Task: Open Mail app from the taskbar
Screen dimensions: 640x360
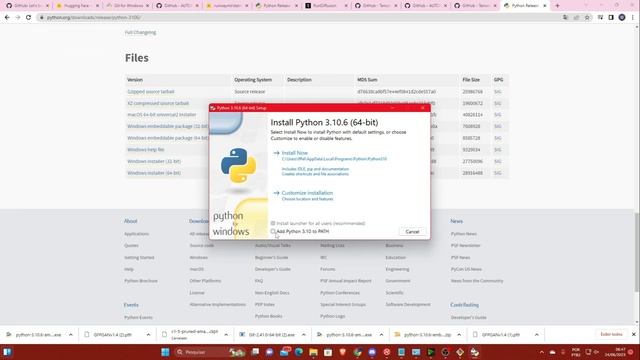Action: point(284,352)
